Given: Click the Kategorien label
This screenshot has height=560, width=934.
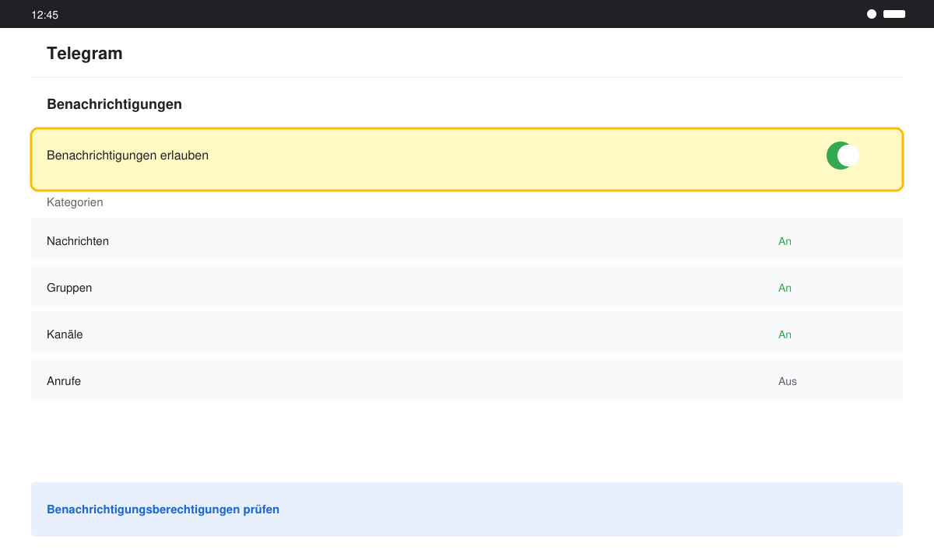Looking at the screenshot, I should [75, 202].
